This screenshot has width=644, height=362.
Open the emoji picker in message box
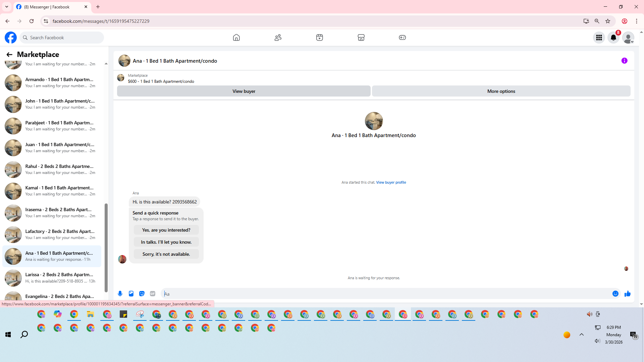pos(615,294)
